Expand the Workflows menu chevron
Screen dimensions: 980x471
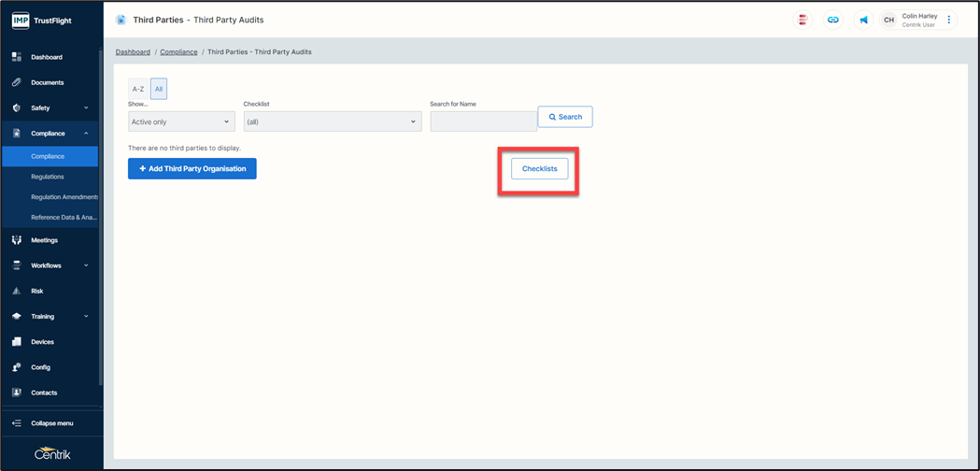[x=86, y=265]
